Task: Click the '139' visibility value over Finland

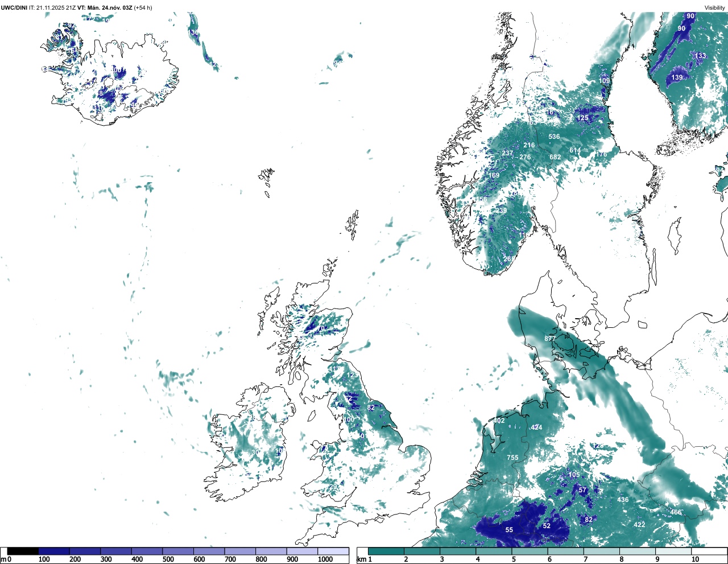Action: (x=677, y=77)
